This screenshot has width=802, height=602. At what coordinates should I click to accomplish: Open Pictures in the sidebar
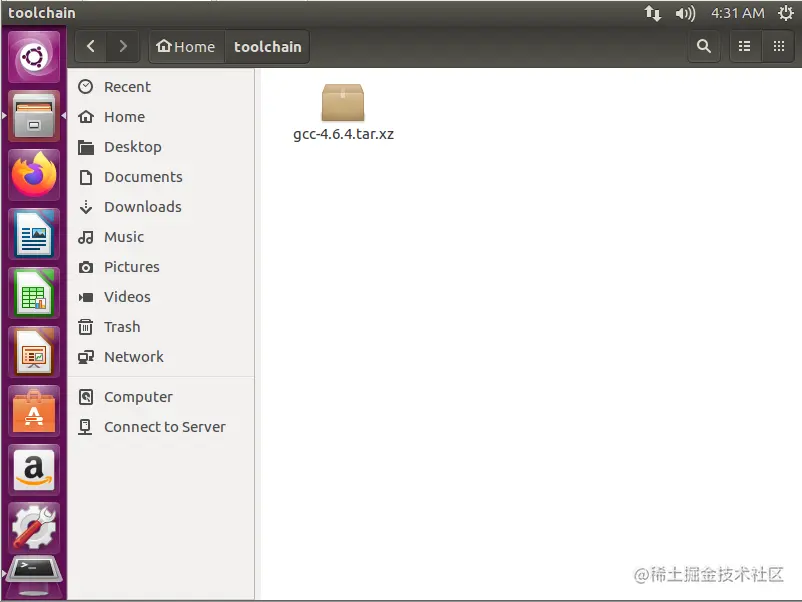click(161, 267)
